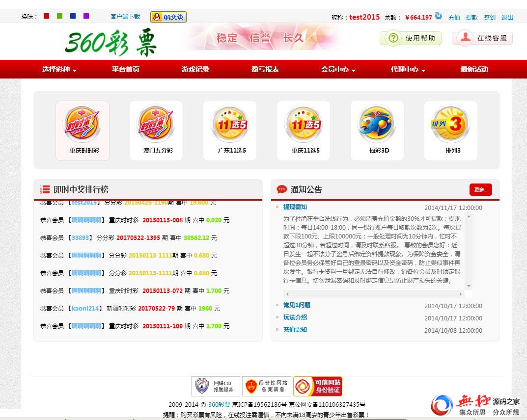527x420 pixels.
Task: Open 游戏记录 in navigation bar
Action: 195,69
